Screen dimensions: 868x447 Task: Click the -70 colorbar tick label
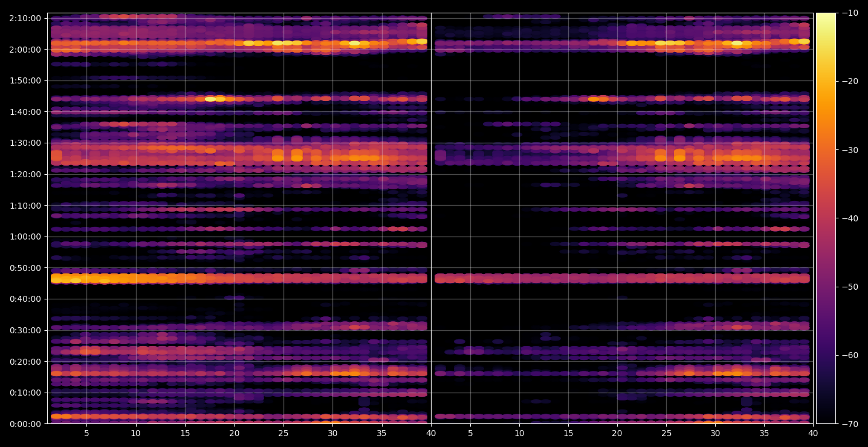(850, 424)
